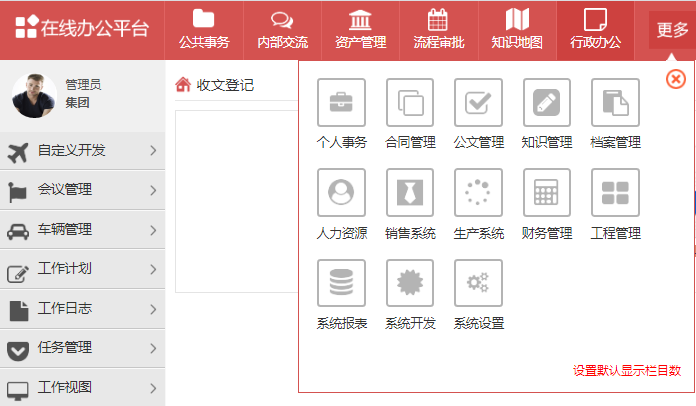
Task: Click the 设置默认显示栏目数 link
Action: [x=626, y=371]
